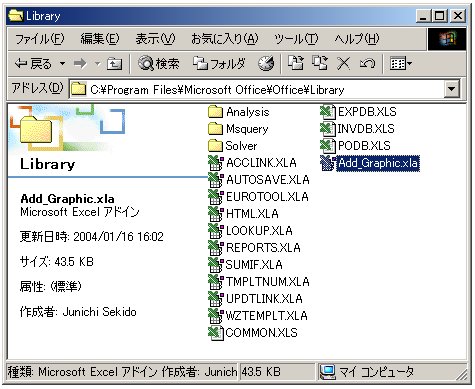Select the ACCLINK.XLA add-in icon
The width and height of the screenshot is (475, 389).
coord(215,163)
